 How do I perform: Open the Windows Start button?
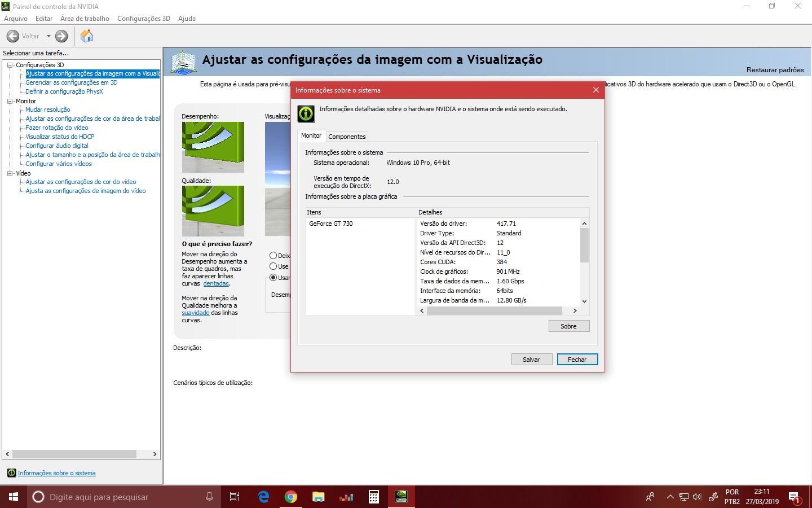coord(14,497)
